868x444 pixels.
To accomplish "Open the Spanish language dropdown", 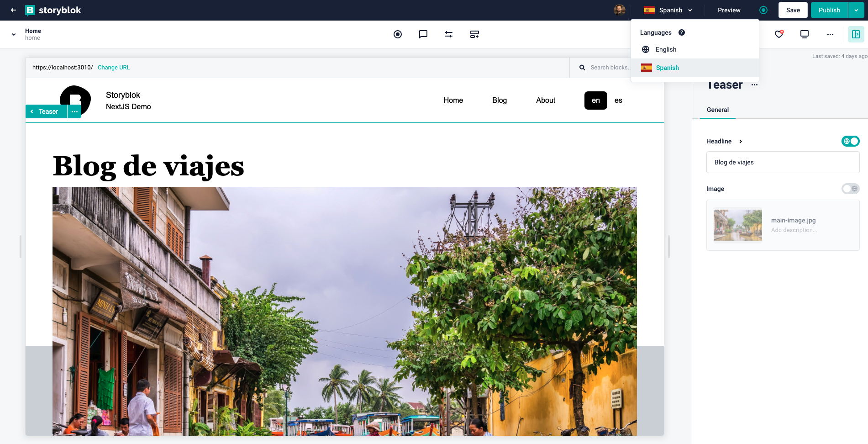I will click(x=668, y=10).
